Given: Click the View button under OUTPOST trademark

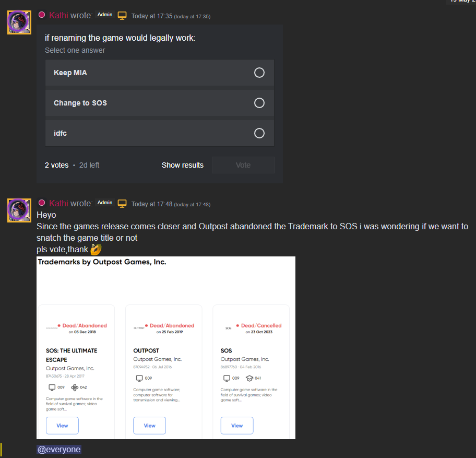Looking at the screenshot, I should (149, 426).
